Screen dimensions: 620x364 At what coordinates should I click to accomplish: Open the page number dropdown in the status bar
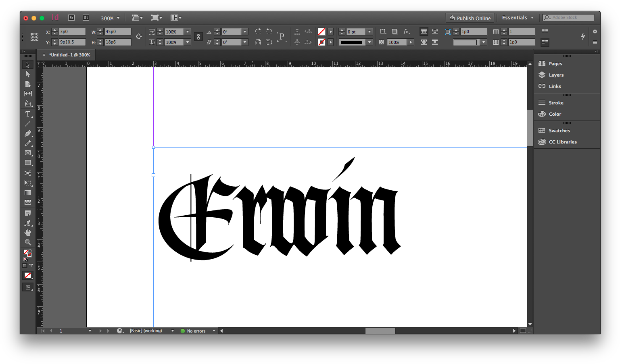coord(90,331)
